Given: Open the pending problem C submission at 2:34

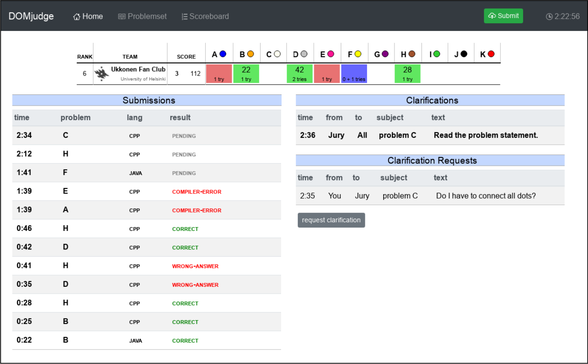Looking at the screenshot, I should pyautogui.click(x=147, y=136).
